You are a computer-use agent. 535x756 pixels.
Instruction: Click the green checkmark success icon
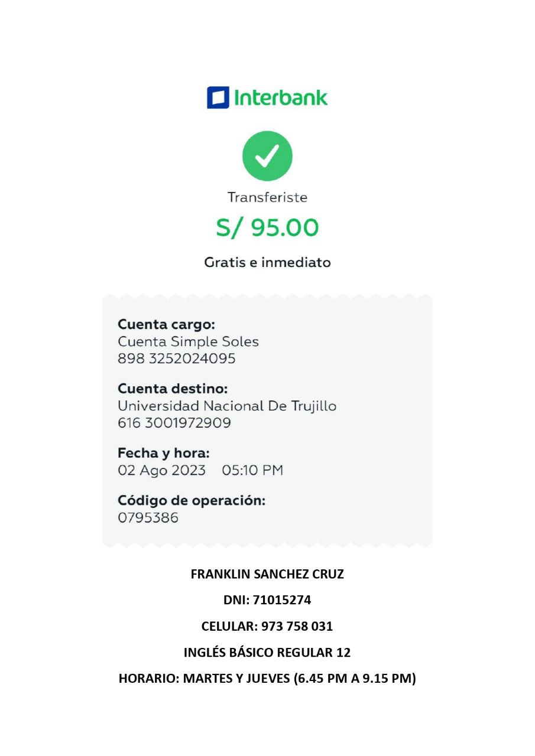click(267, 156)
